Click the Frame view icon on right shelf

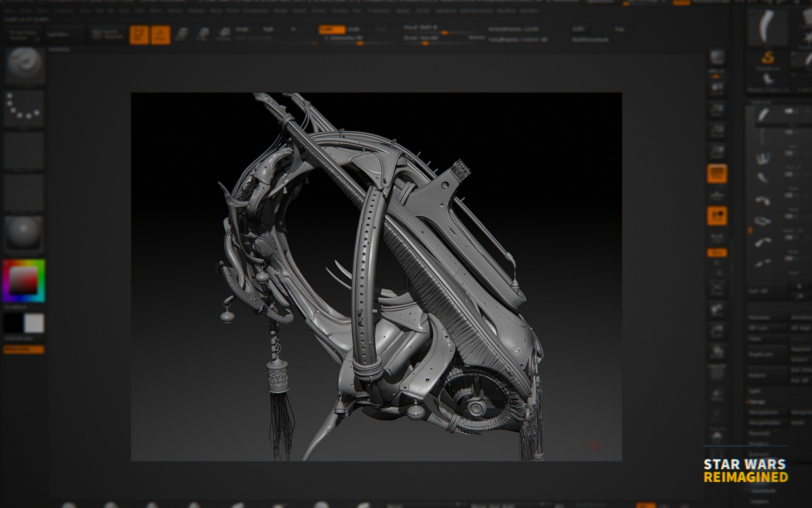(717, 289)
